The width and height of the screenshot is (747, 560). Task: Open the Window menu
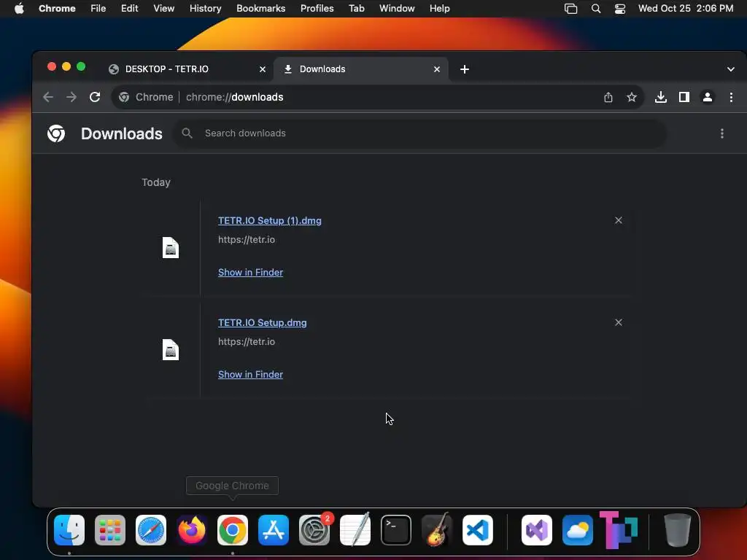click(397, 9)
